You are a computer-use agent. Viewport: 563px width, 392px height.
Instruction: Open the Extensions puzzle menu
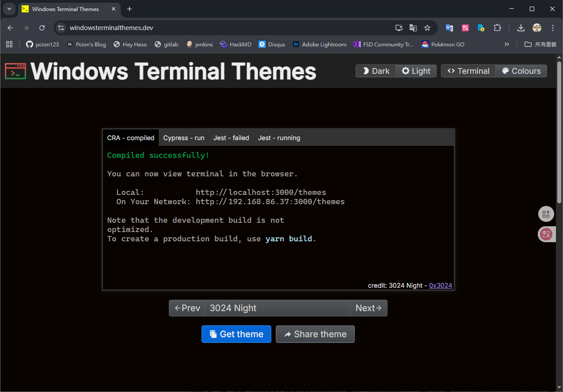pos(497,28)
